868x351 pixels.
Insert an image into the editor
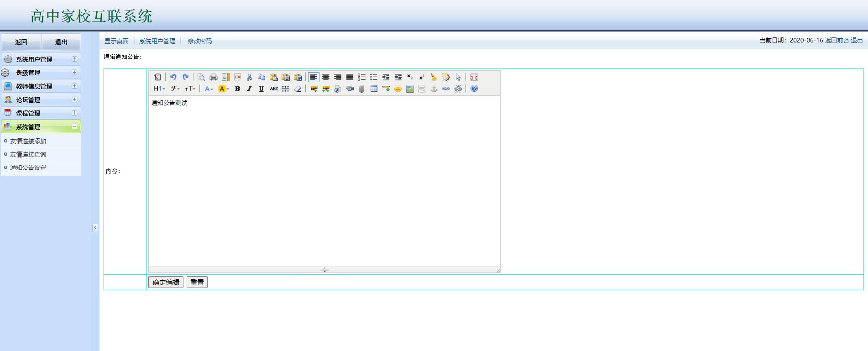314,89
